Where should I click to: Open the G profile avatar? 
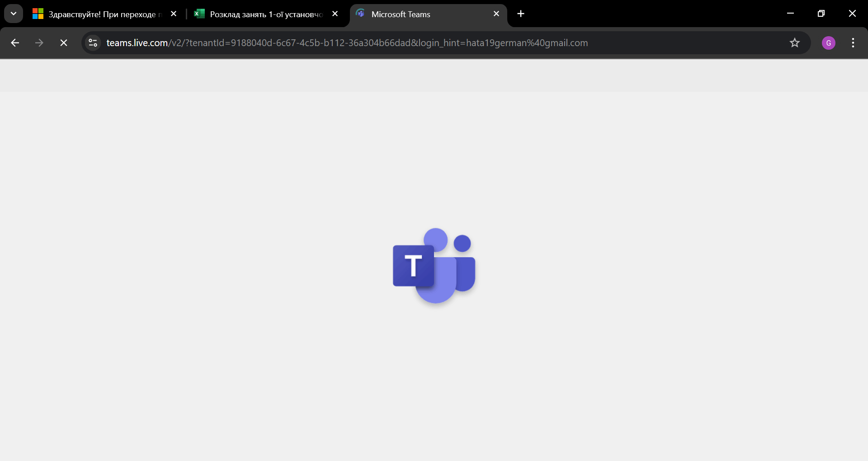coord(829,43)
